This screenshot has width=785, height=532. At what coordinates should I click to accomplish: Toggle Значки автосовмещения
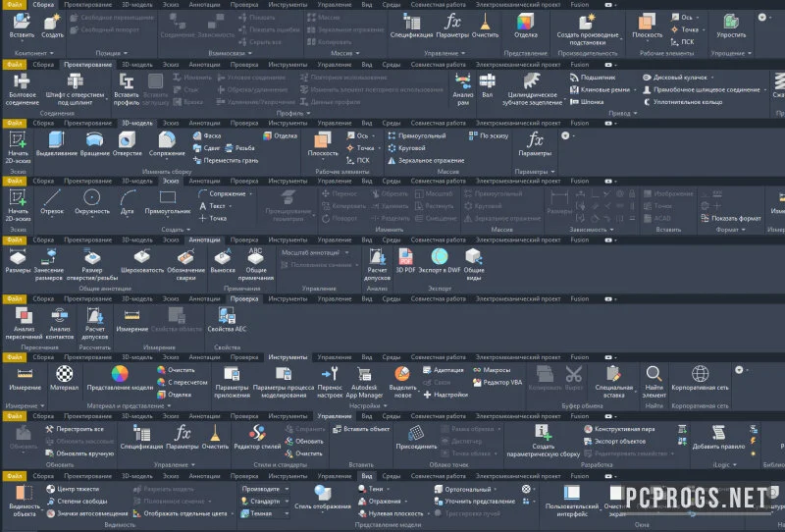[x=87, y=513]
